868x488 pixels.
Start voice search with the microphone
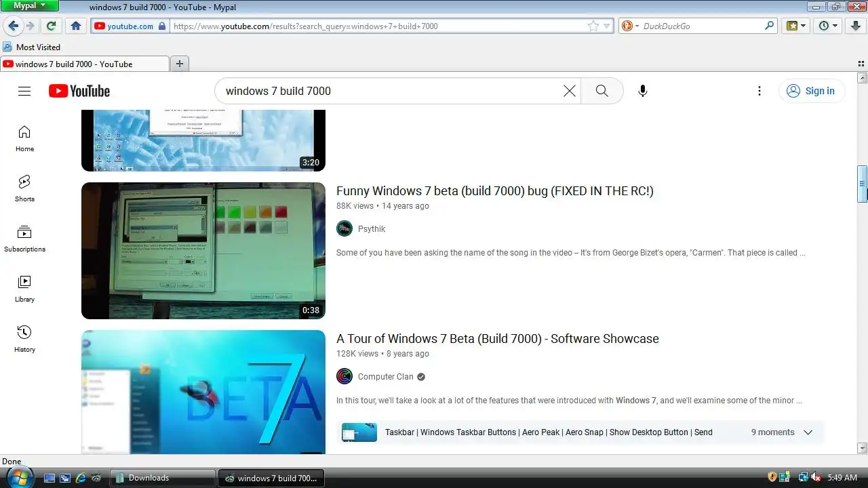[x=643, y=91]
